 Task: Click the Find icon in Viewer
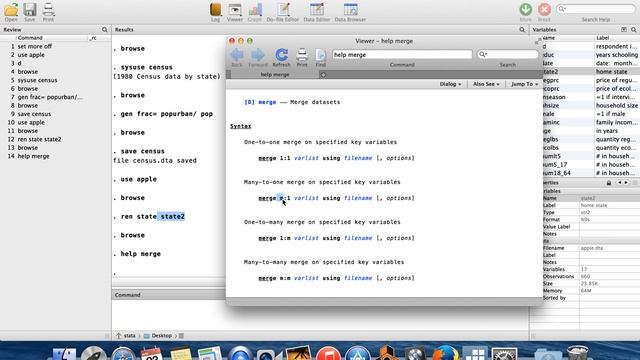321,58
